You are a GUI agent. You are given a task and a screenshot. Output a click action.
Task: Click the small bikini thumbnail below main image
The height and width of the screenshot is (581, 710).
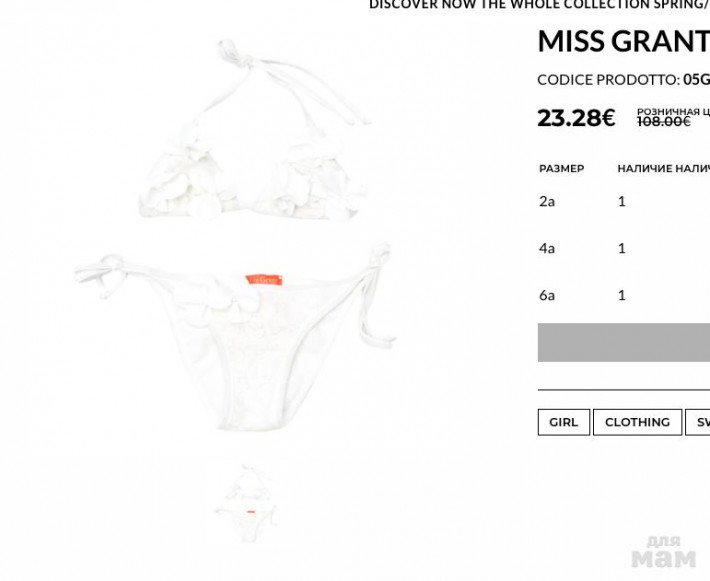245,504
